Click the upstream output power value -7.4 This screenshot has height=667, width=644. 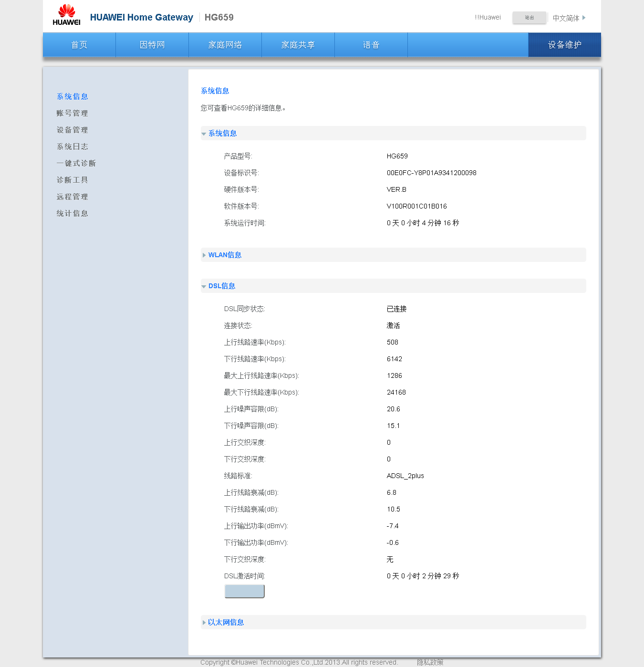tap(393, 526)
